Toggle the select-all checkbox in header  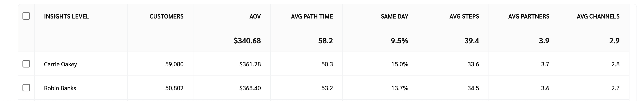(x=26, y=16)
